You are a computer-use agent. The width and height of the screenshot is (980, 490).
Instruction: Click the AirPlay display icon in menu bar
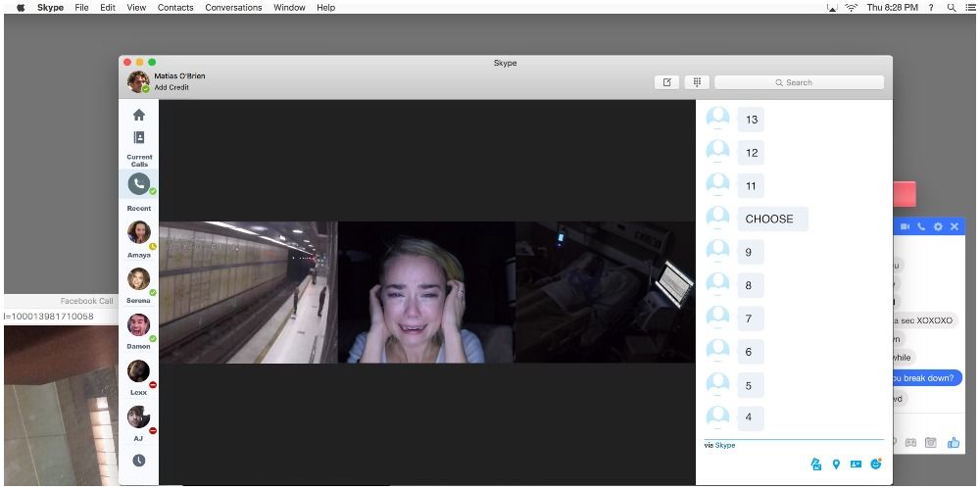tap(831, 8)
